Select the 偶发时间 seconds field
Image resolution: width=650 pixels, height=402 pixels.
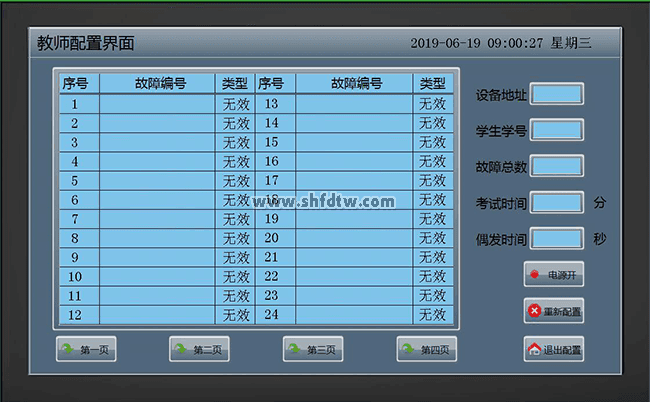556,239
